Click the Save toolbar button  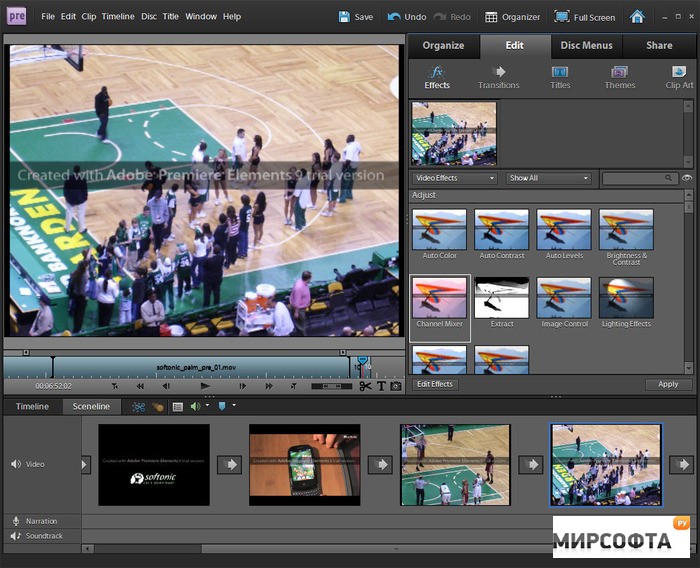click(x=356, y=17)
